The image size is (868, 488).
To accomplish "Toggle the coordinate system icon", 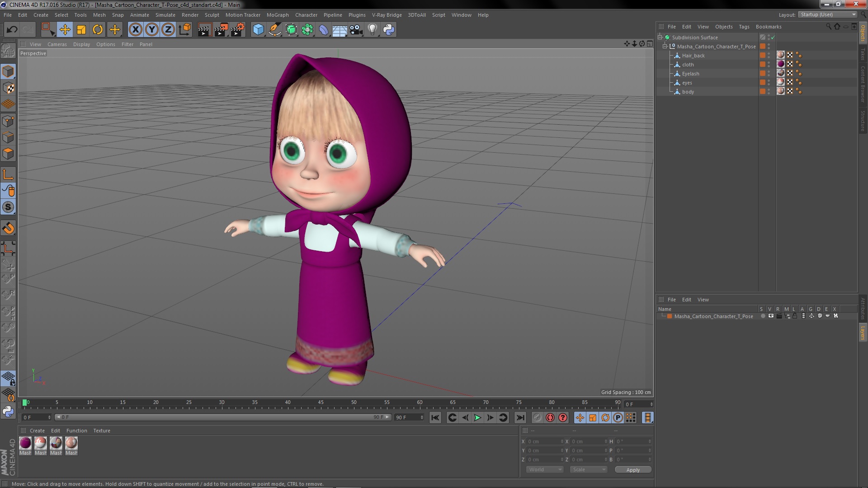I will coord(185,30).
